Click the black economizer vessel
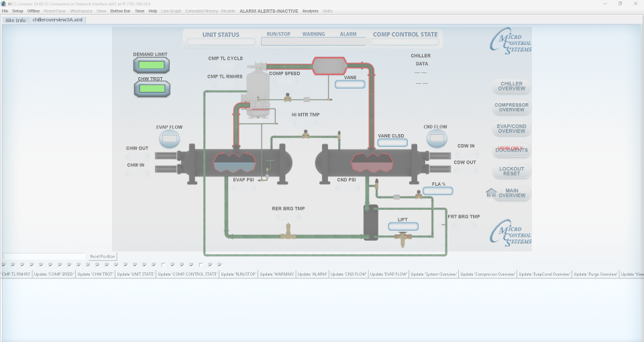Viewport: 644px width, 342px height. point(370,222)
